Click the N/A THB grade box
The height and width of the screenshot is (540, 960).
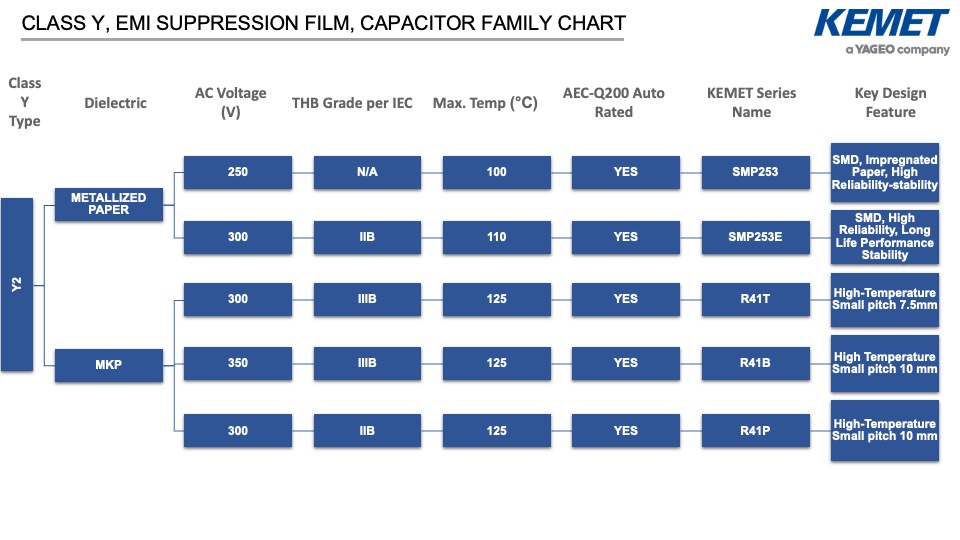pos(367,172)
